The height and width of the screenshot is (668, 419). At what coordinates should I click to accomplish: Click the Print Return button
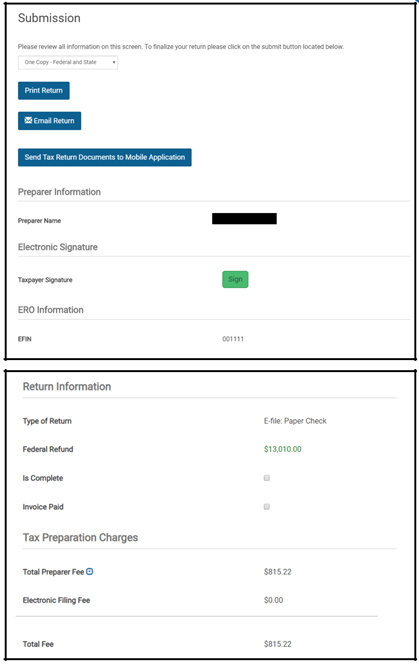[43, 90]
